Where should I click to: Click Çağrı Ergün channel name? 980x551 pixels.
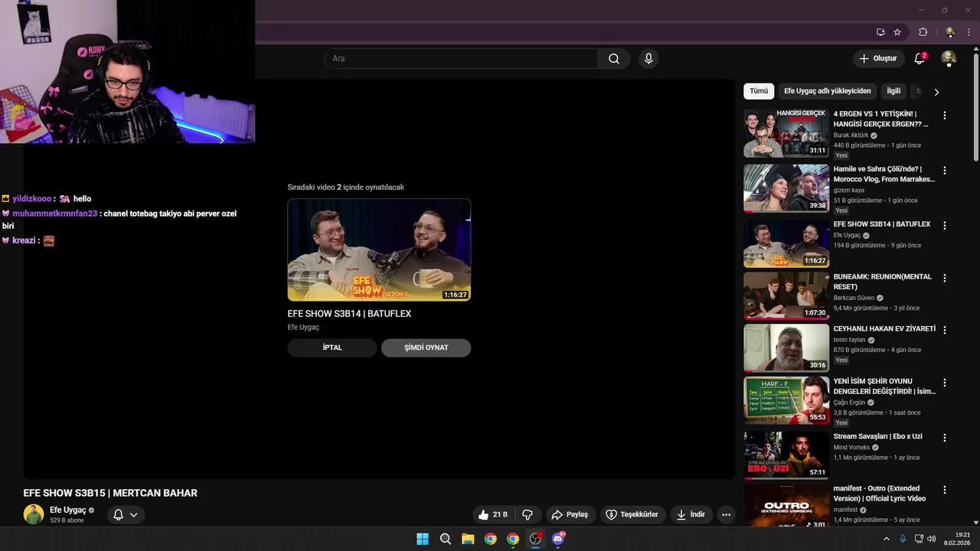[849, 403]
